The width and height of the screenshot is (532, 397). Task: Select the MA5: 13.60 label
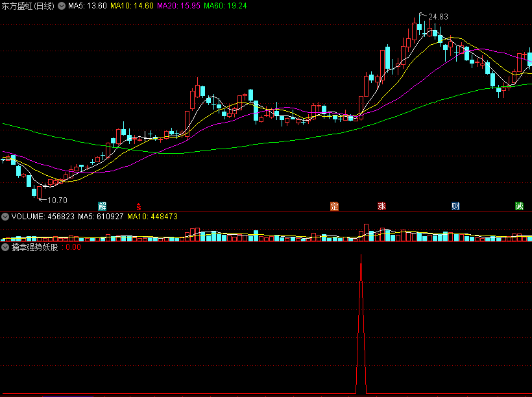[x=87, y=6]
